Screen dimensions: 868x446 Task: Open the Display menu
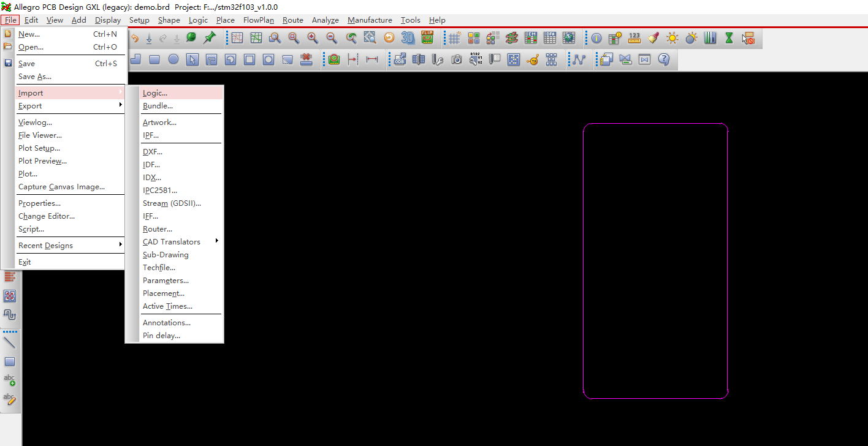pos(108,20)
